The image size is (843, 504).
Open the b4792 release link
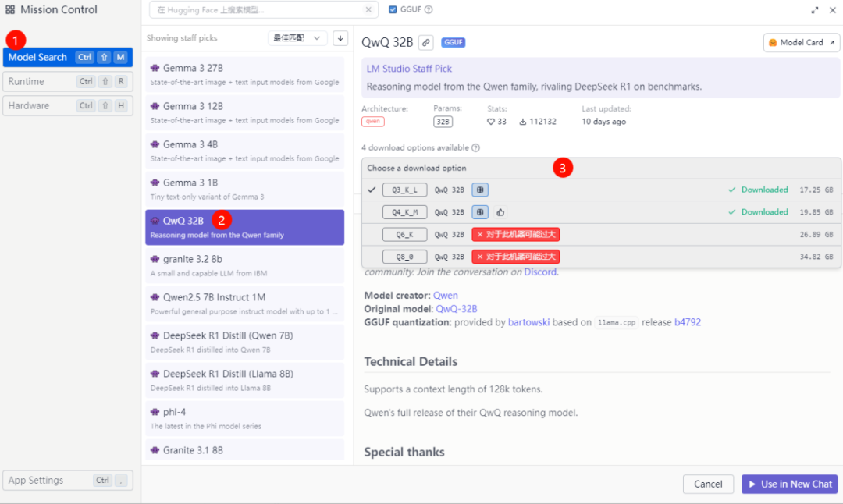coord(688,322)
